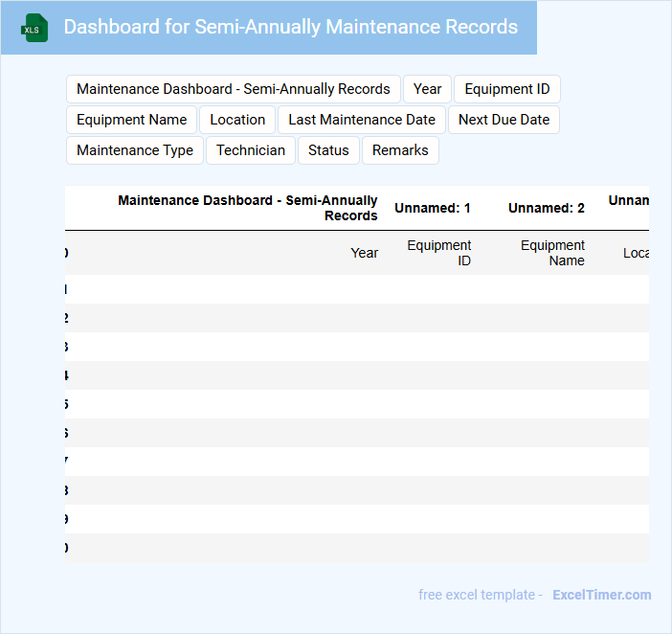
Task: Click the Year cell in the table
Action: point(364,253)
